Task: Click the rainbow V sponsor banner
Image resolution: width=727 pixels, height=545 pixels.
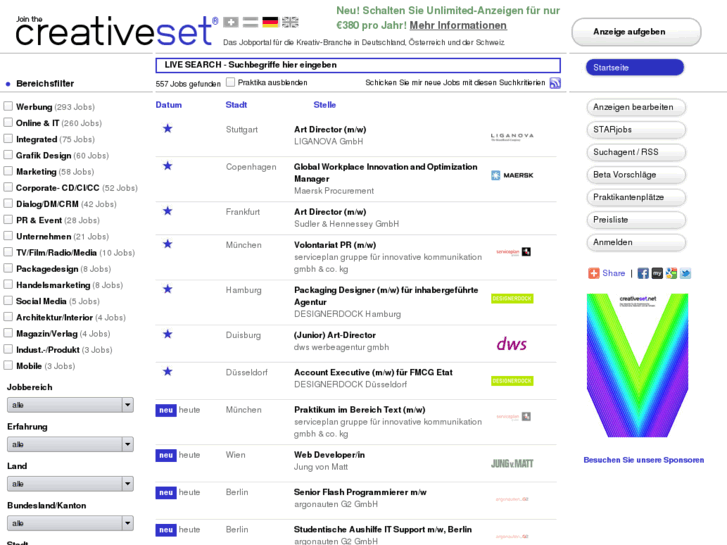Action: pyautogui.click(x=637, y=365)
